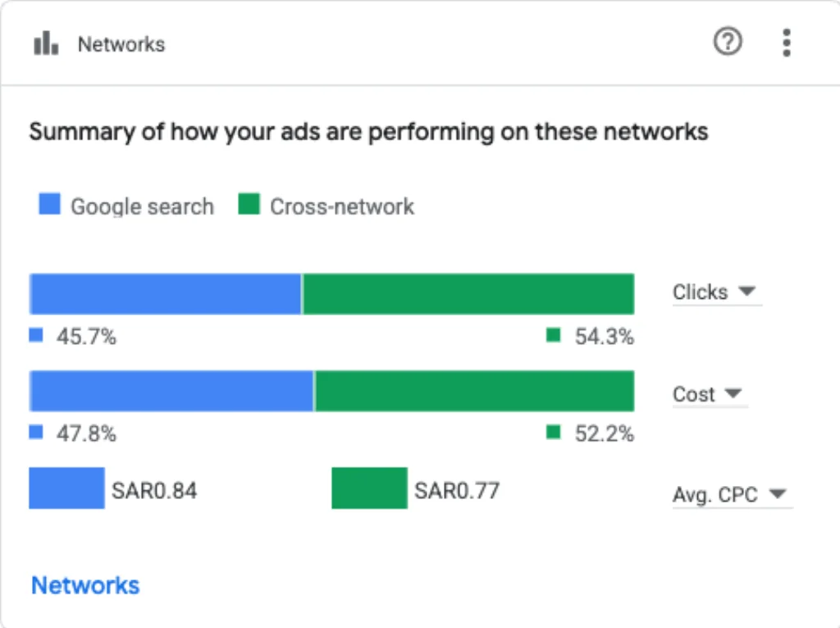Screen dimensions: 840x628
Task: Select the blue Clicks bar segment
Action: 166,294
